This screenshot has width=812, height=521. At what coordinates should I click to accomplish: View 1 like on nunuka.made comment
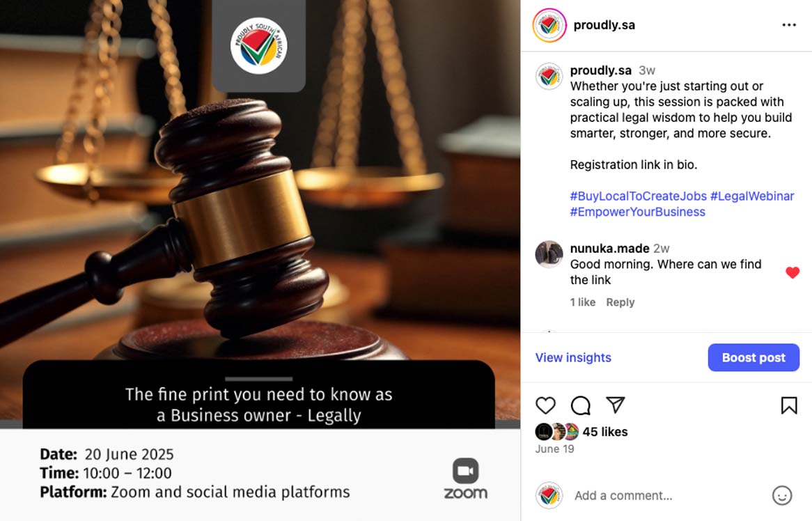[583, 302]
